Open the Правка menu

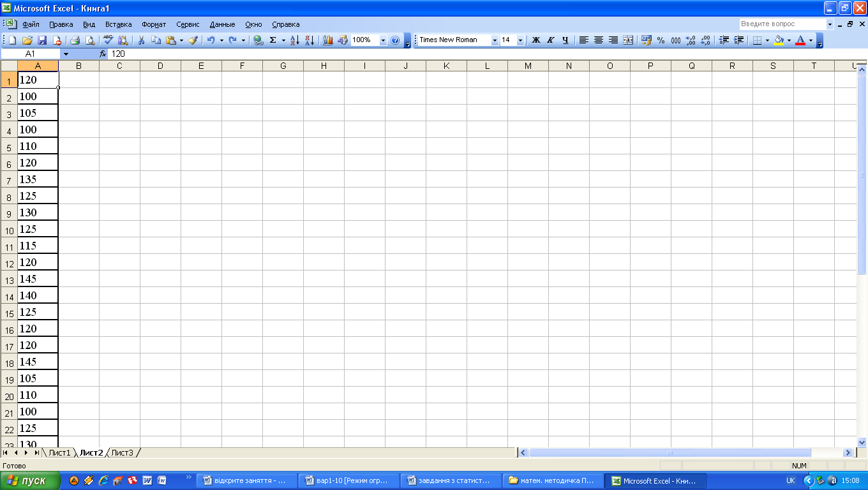[x=61, y=24]
